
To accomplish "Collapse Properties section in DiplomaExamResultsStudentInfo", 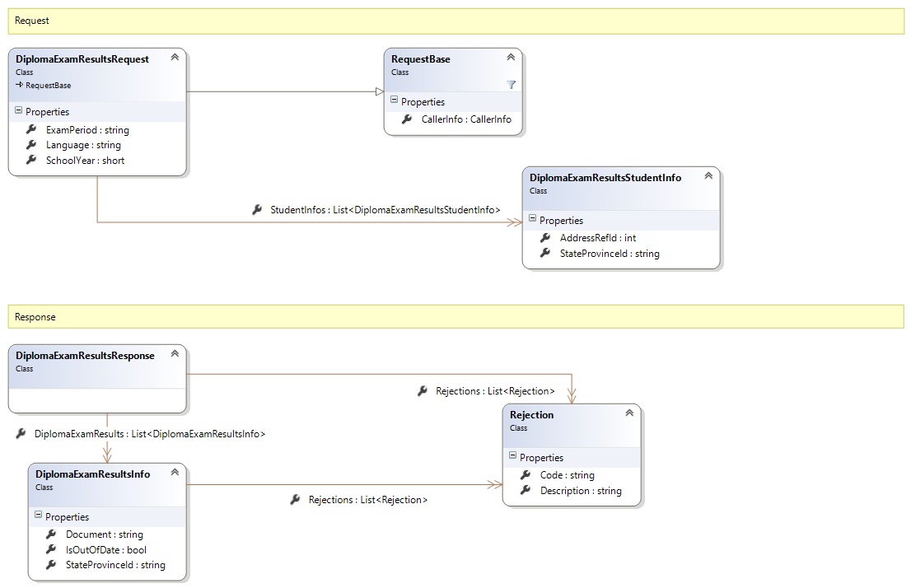I will pyautogui.click(x=532, y=220).
